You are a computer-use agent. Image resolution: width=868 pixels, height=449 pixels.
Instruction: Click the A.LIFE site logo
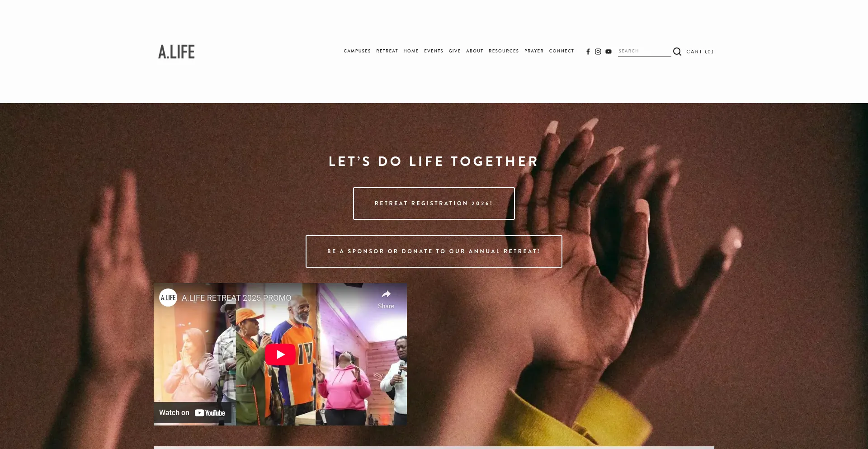pos(176,52)
